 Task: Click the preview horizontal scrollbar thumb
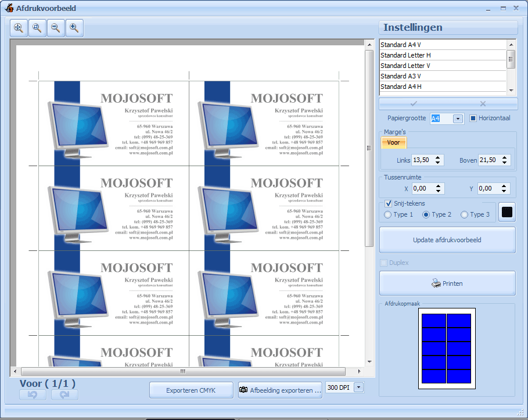(x=183, y=371)
